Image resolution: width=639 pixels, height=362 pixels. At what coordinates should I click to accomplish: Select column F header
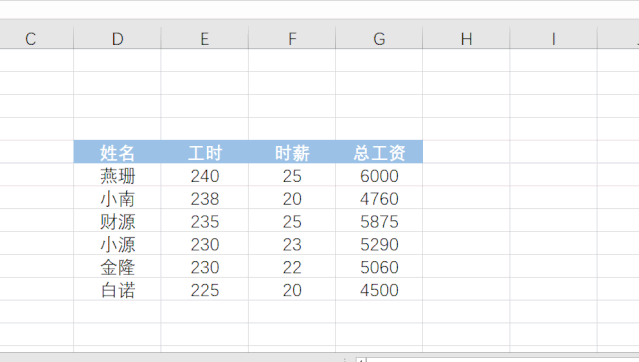point(292,39)
